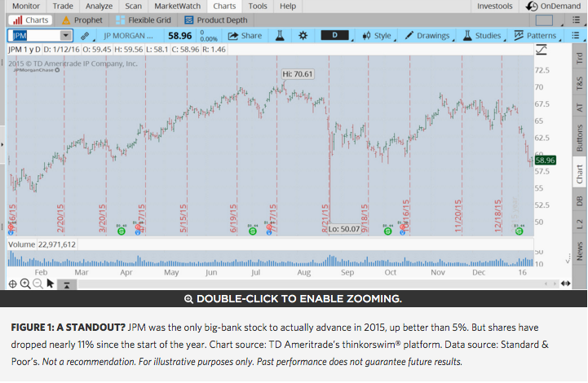The width and height of the screenshot is (588, 383).
Task: Open the Trd side panel tab
Action: point(580,57)
